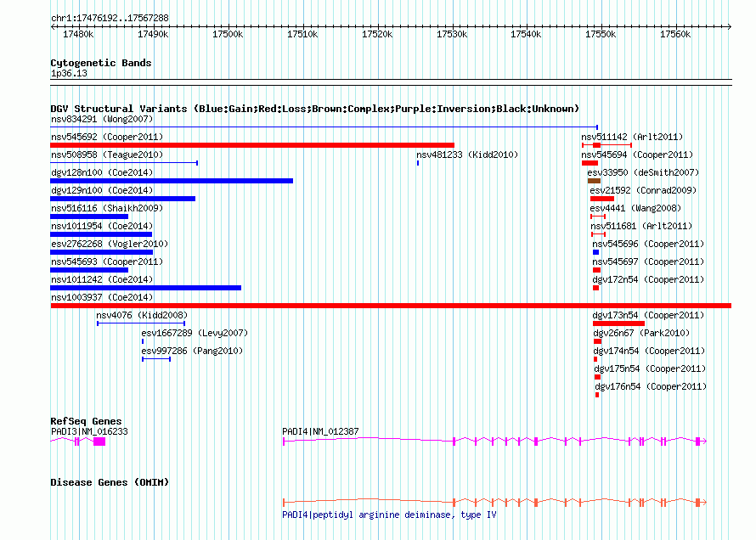756x540 pixels.
Task: Open the nsv834291 (Wong2007) variant label
Action: point(102,119)
